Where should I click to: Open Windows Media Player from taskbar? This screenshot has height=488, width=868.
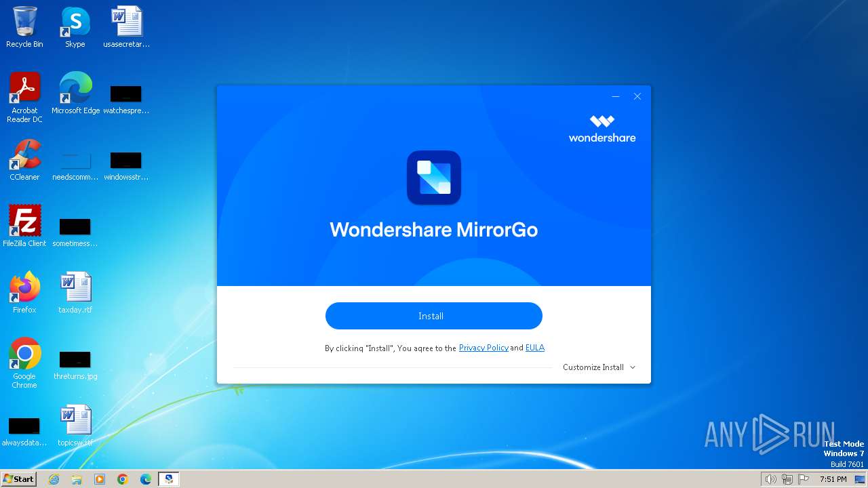pos(100,479)
